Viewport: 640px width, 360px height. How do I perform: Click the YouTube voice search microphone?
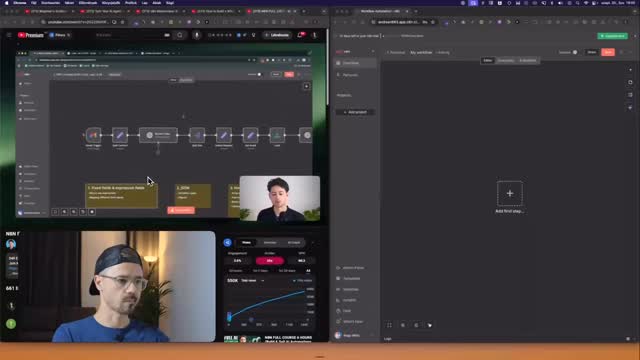pyautogui.click(x=197, y=35)
